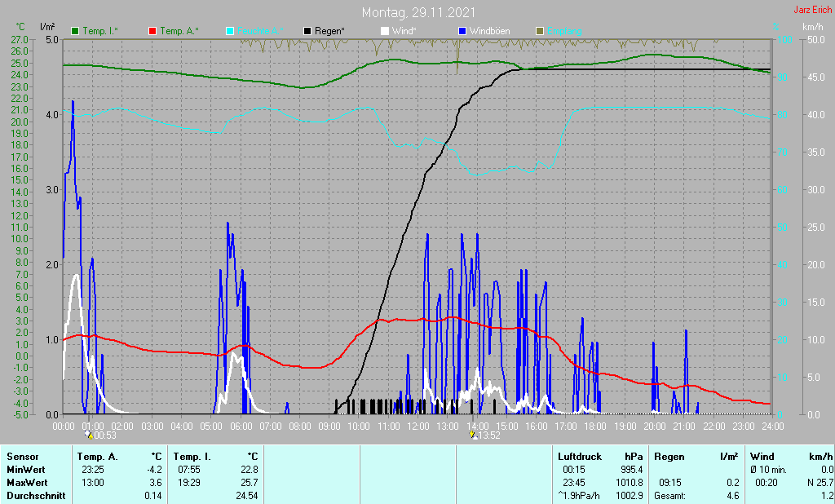Screen dimensions: 835x504
Task: Click the red 'Jarz Erich' text
Action: click(813, 10)
